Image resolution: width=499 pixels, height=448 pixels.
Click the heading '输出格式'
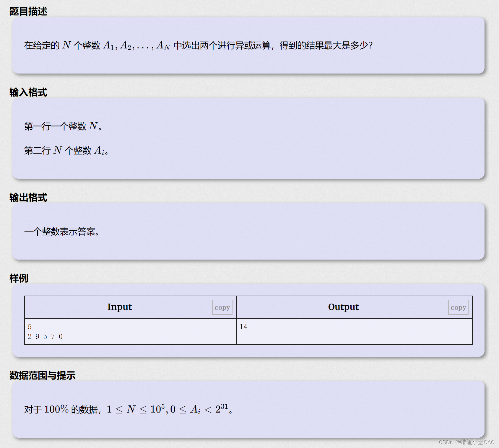tap(28, 197)
